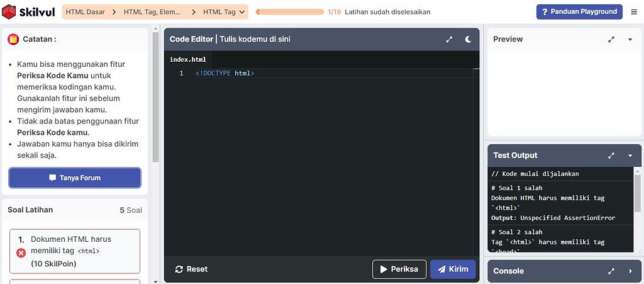Click the exercise progress bar
644x284 pixels.
click(289, 12)
